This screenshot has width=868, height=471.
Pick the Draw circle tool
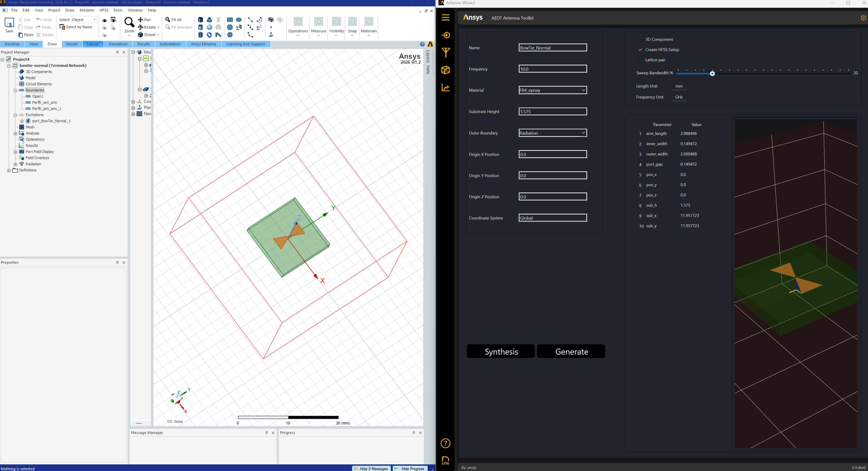pos(230,27)
